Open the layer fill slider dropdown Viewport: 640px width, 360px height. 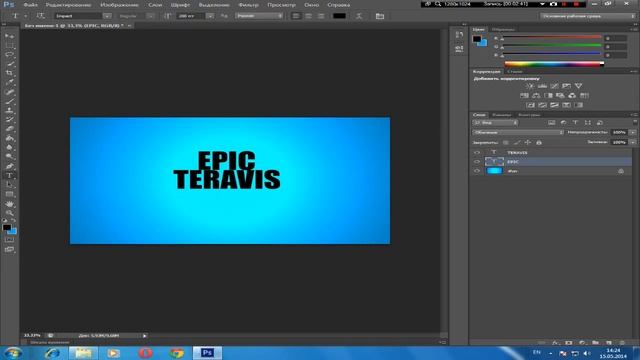tap(633, 142)
